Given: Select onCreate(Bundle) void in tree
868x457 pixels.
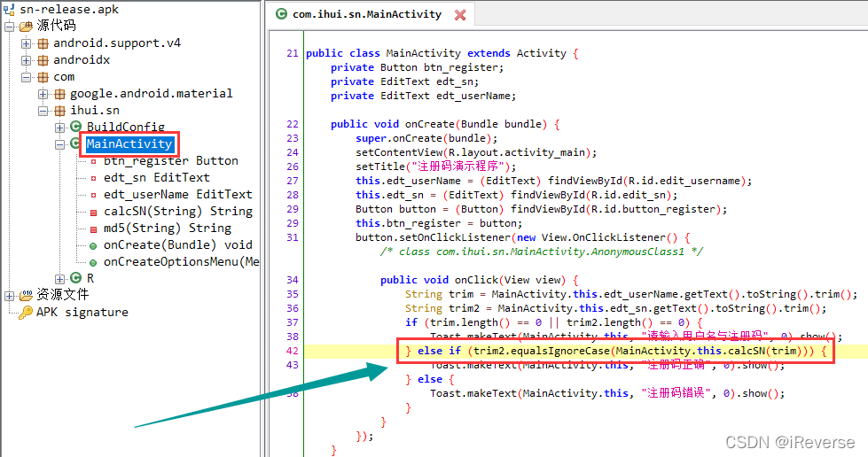Looking at the screenshot, I should 177,244.
